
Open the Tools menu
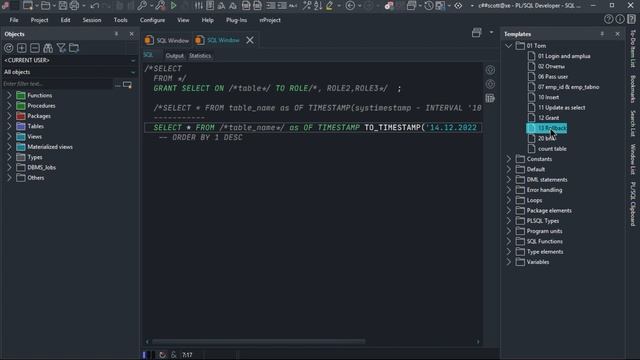[x=120, y=20]
